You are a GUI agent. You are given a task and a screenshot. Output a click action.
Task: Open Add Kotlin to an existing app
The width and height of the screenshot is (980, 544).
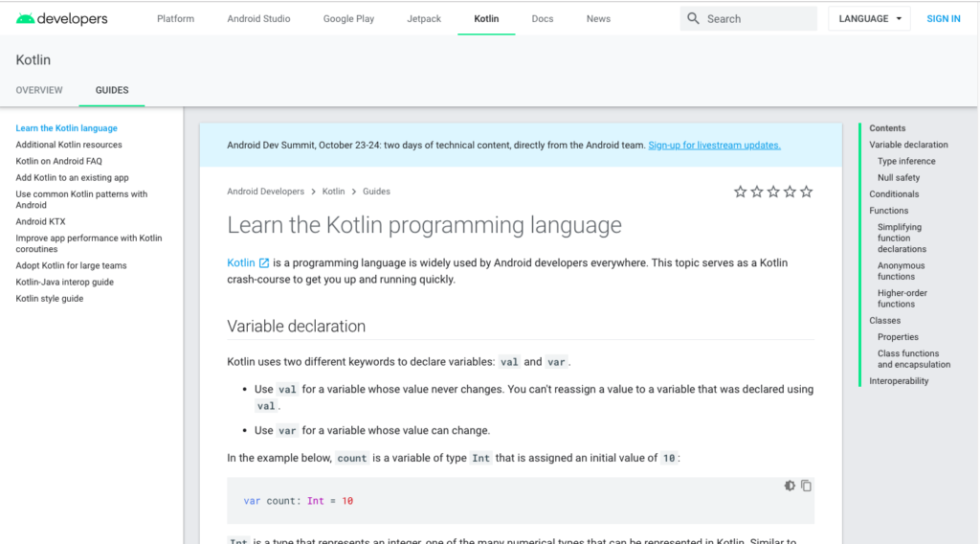click(72, 177)
